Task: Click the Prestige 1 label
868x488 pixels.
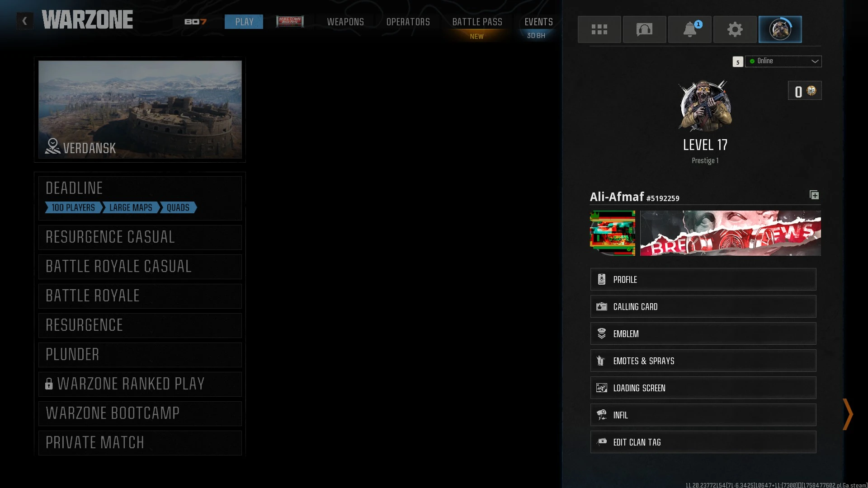Action: (705, 160)
